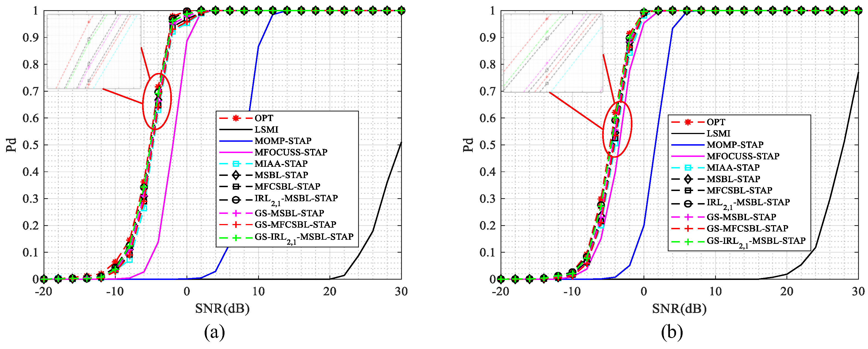The height and width of the screenshot is (349, 868).
Task: Select the GS-IRL2,1-MSBL-STAP green plus marker in legend (a)
Action: 236,238
